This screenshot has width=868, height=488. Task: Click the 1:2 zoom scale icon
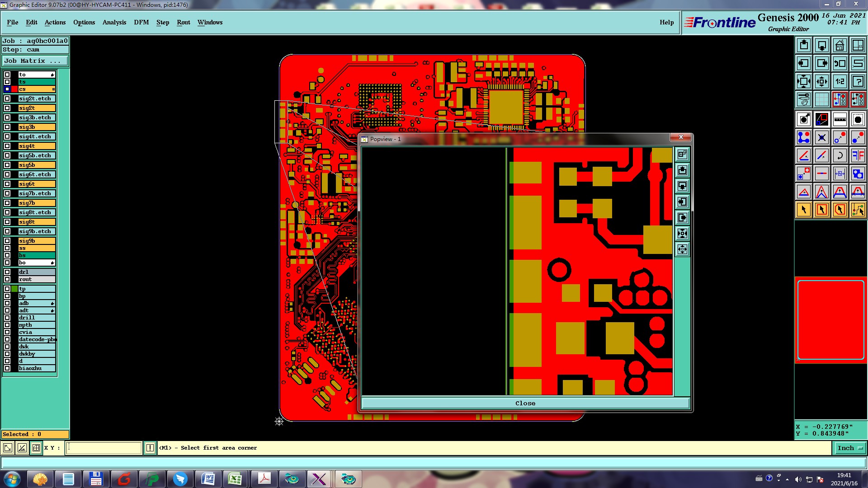(840, 81)
